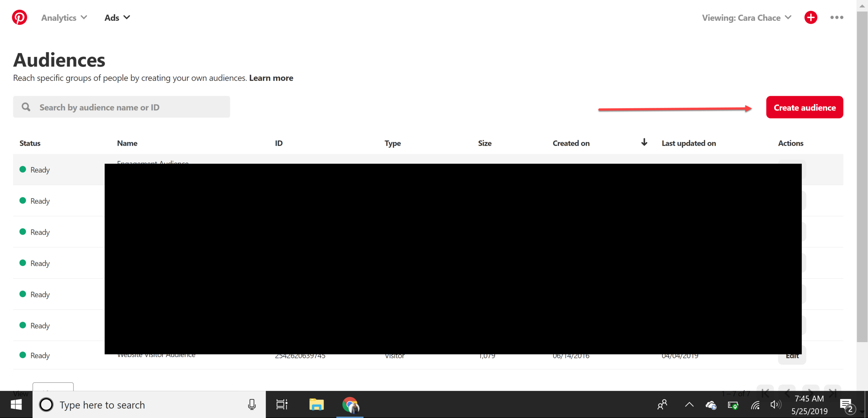
Task: Open the Windows Start menu
Action: click(x=16, y=404)
